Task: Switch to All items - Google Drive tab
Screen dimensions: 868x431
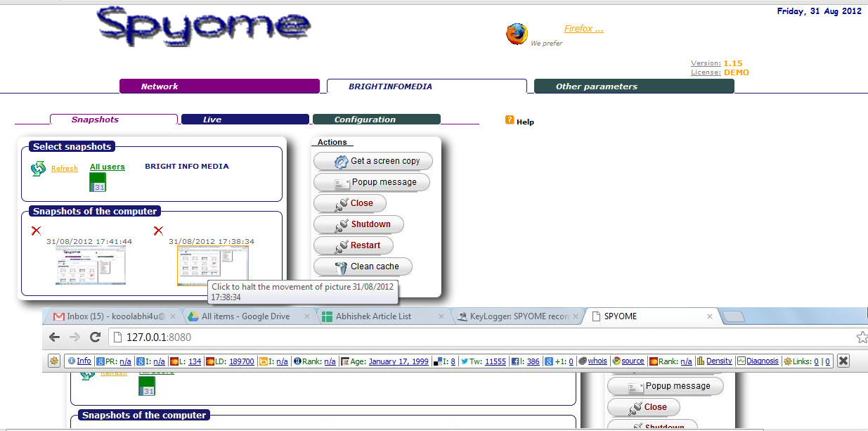Action: (245, 316)
